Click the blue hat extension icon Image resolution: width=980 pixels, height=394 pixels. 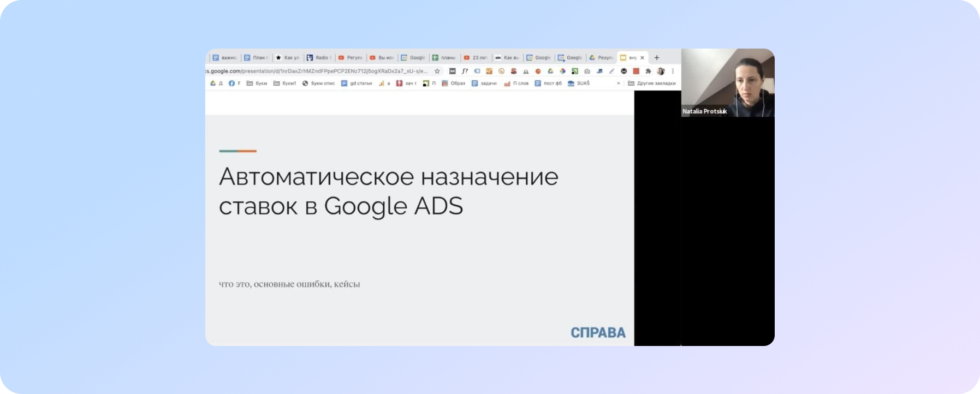[x=599, y=71]
